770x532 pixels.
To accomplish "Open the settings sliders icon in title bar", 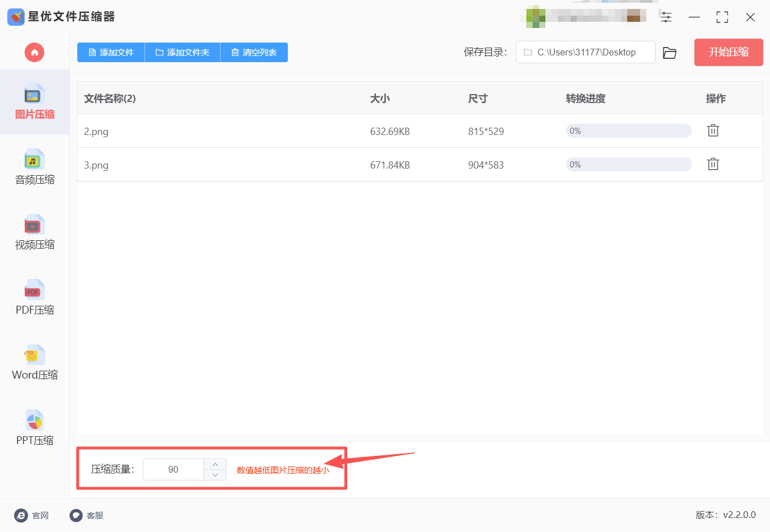I will pyautogui.click(x=666, y=17).
